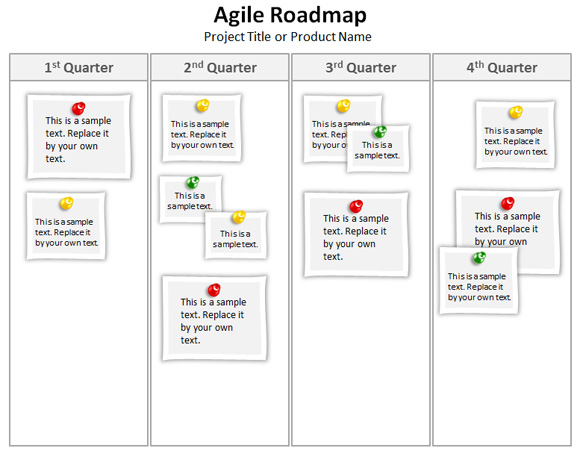
Task: Click the bottom large note in 2nd Quarter
Action: (x=215, y=318)
